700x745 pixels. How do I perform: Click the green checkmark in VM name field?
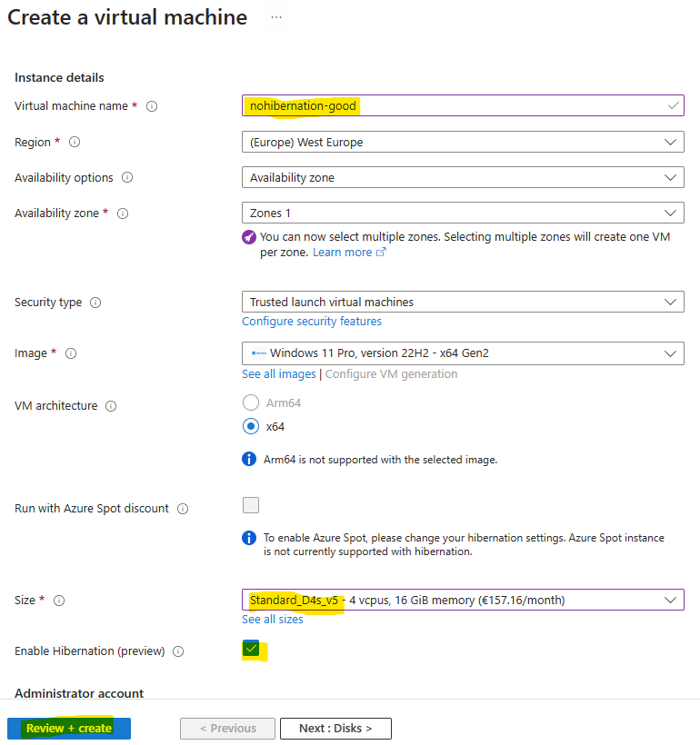tap(673, 105)
